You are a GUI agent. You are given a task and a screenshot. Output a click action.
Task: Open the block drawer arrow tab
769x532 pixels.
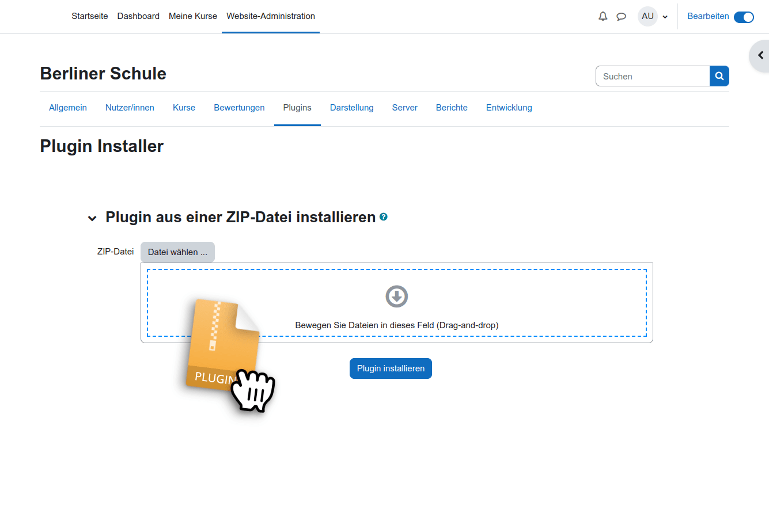click(760, 56)
